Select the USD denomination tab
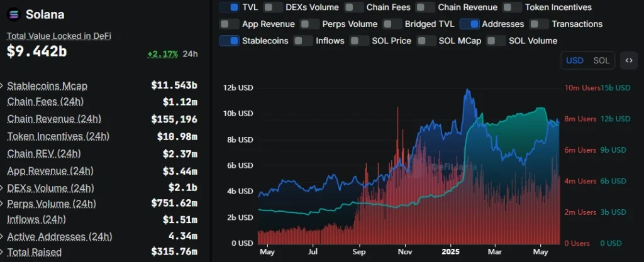This screenshot has width=644, height=262. pyautogui.click(x=575, y=61)
